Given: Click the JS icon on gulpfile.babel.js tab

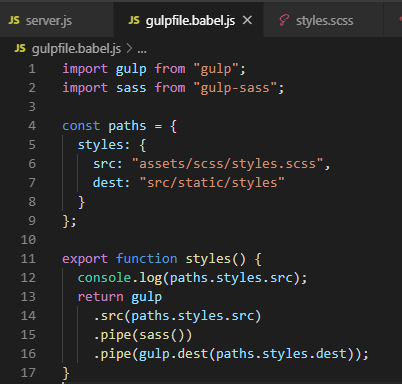Looking at the screenshot, I should pyautogui.click(x=134, y=20).
